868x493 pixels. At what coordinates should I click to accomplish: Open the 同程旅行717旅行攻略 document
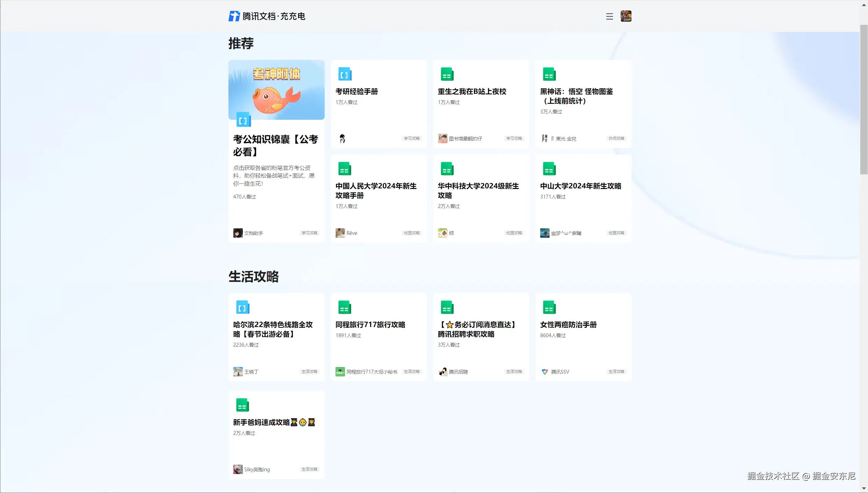point(370,325)
